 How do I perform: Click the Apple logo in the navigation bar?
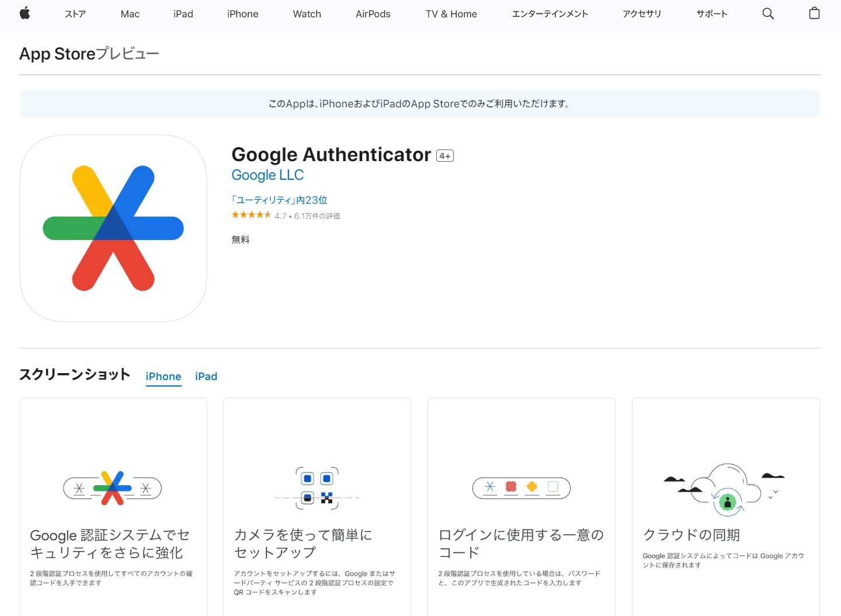pos(25,13)
